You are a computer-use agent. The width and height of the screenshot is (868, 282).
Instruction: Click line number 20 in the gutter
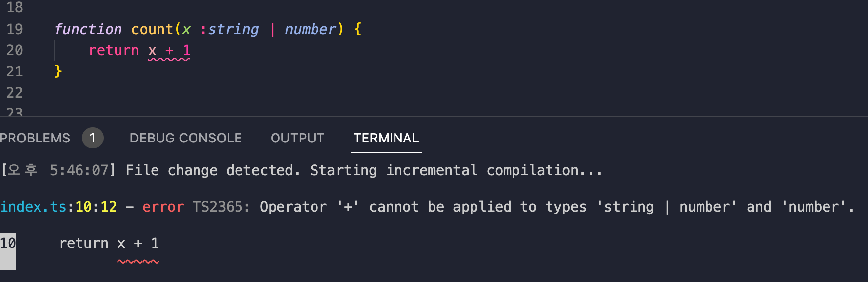pos(15,50)
